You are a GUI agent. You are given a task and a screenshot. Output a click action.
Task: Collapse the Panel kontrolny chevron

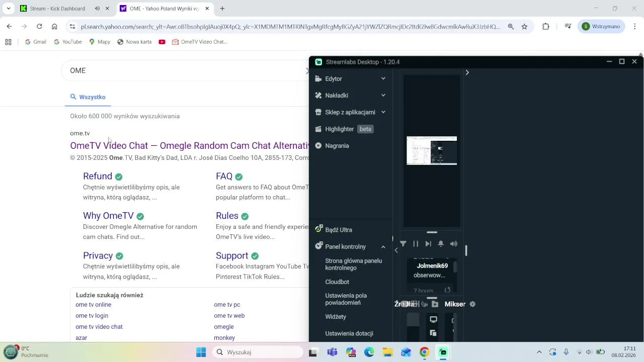(x=383, y=247)
